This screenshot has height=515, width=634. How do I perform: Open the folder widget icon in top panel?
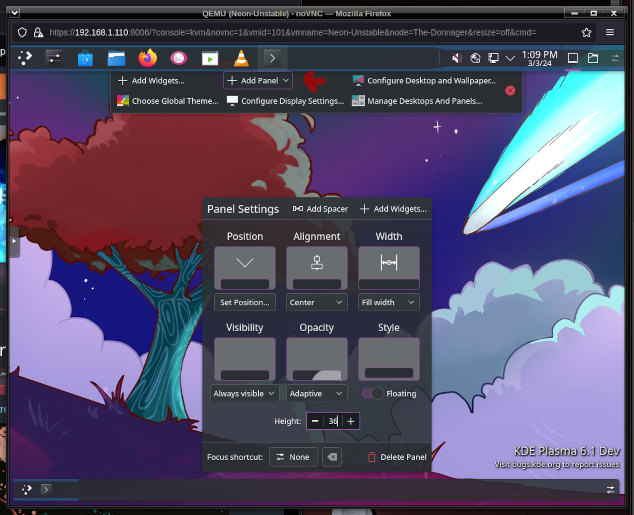[x=593, y=58]
